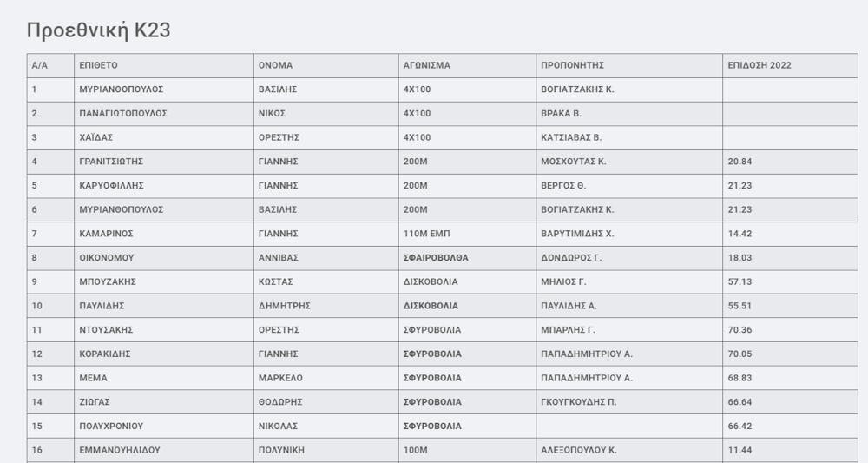Click coach ΓΚΟΥΓΚΟΥΔΗΣ Π. cell
Screen dimensions: 868x463
coord(579,402)
